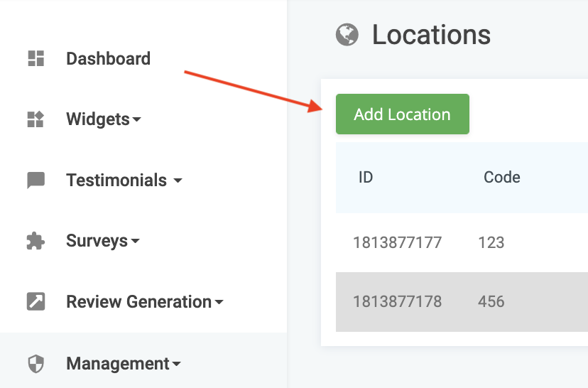Click the globe icon beside Locations
Image resolution: width=588 pixels, height=388 pixels.
[x=347, y=35]
